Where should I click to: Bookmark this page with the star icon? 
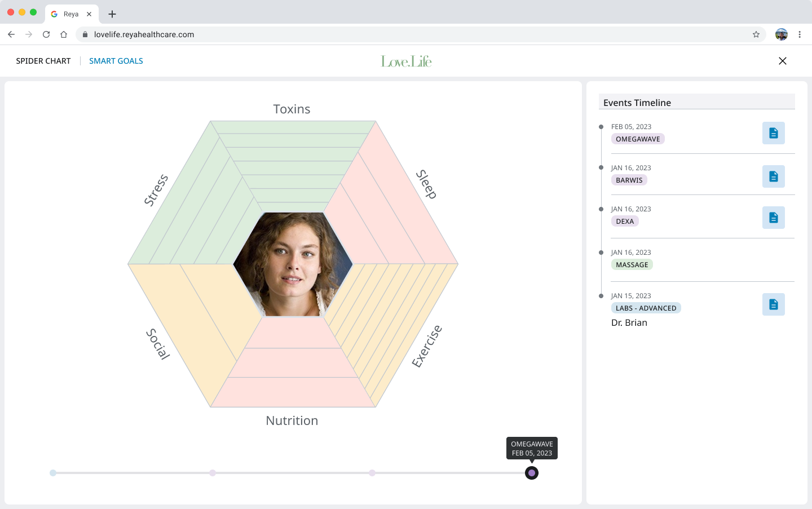(756, 34)
